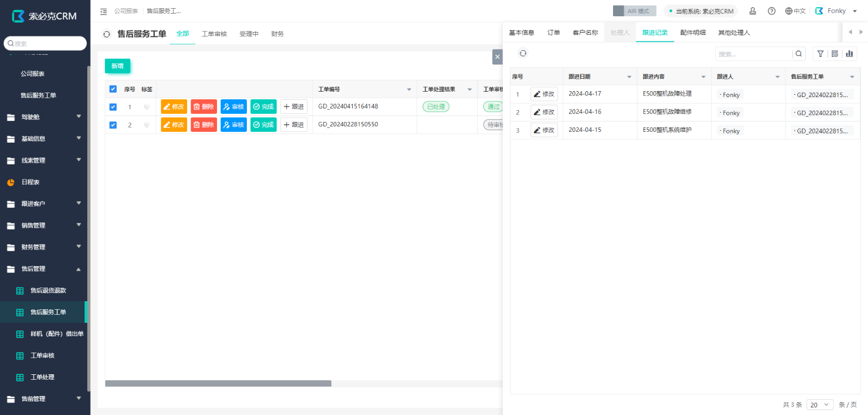
Task: Open the 基本信息 detail tab
Action: pyautogui.click(x=521, y=33)
